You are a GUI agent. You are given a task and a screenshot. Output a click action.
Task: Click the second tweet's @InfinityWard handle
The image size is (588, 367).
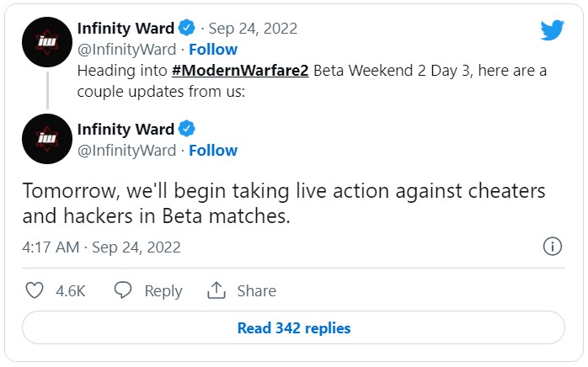126,150
